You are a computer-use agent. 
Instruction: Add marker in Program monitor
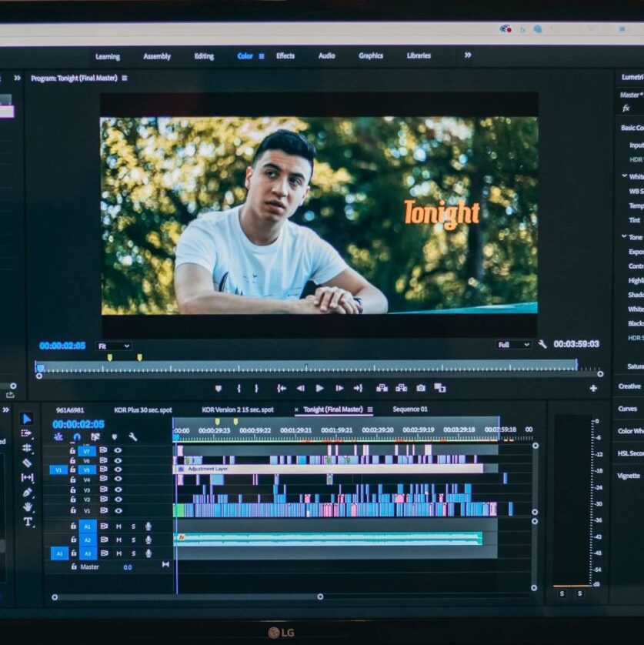(219, 389)
